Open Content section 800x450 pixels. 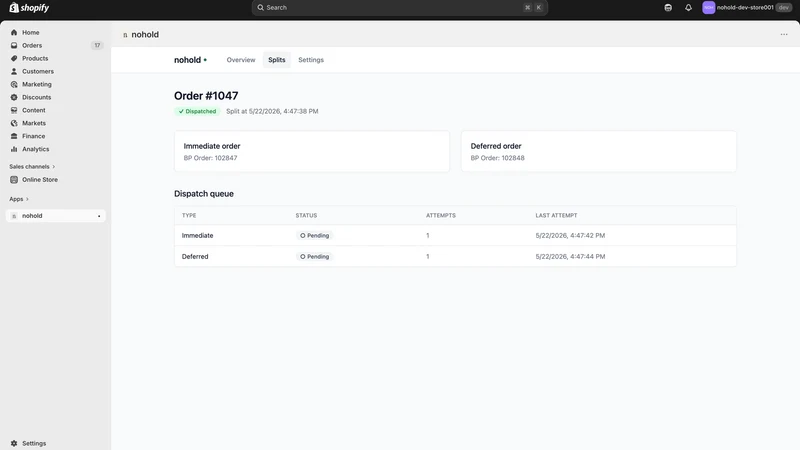(33, 110)
